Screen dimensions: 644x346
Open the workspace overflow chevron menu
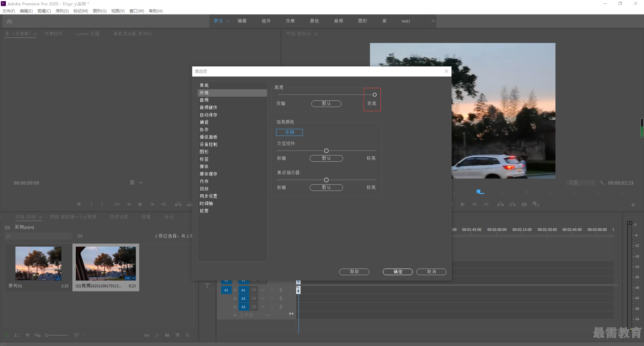tap(433, 21)
